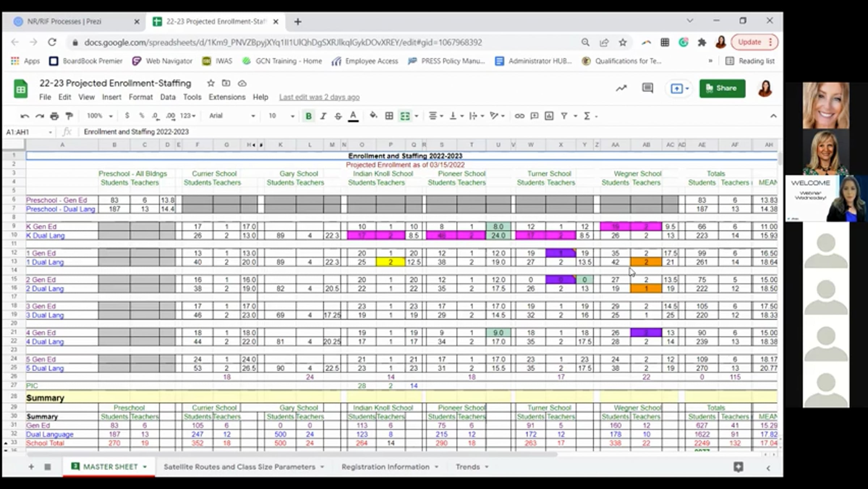The width and height of the screenshot is (868, 489).
Task: Open the comment history icon
Action: [x=647, y=88]
